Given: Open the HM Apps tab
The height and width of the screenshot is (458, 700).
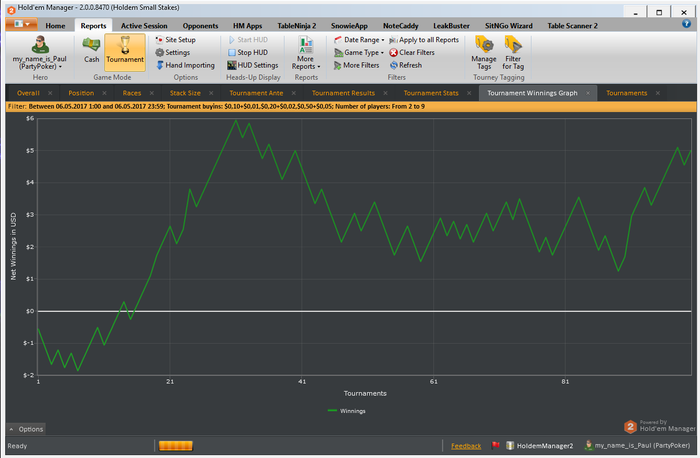Looking at the screenshot, I should pos(247,26).
